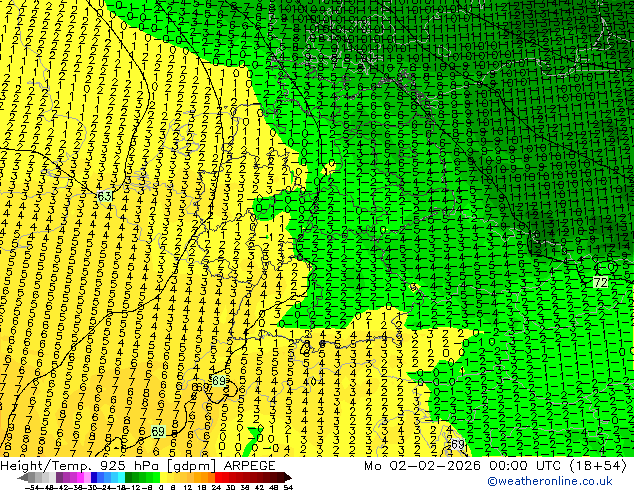Click the bright red swatch above legend value 24

point(218,477)
